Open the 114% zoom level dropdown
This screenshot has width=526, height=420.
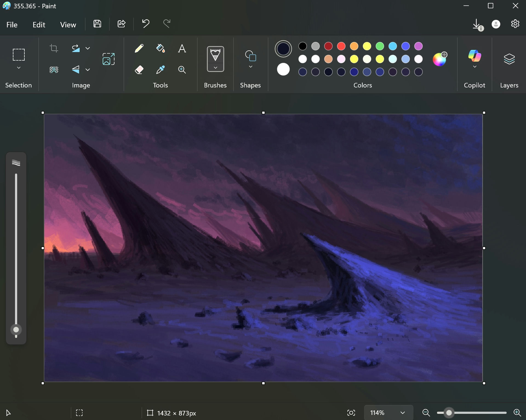click(388, 413)
